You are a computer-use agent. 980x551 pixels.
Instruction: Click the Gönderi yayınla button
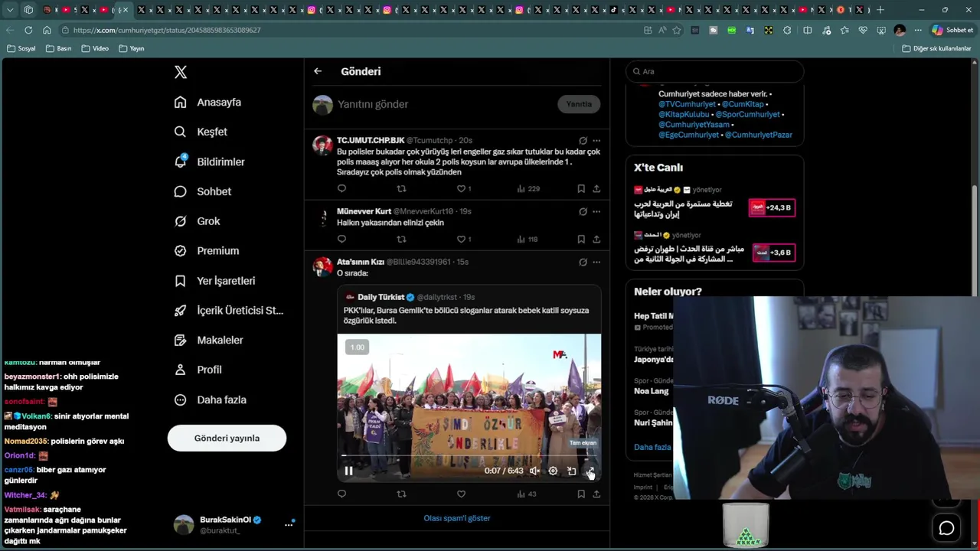[x=227, y=439]
